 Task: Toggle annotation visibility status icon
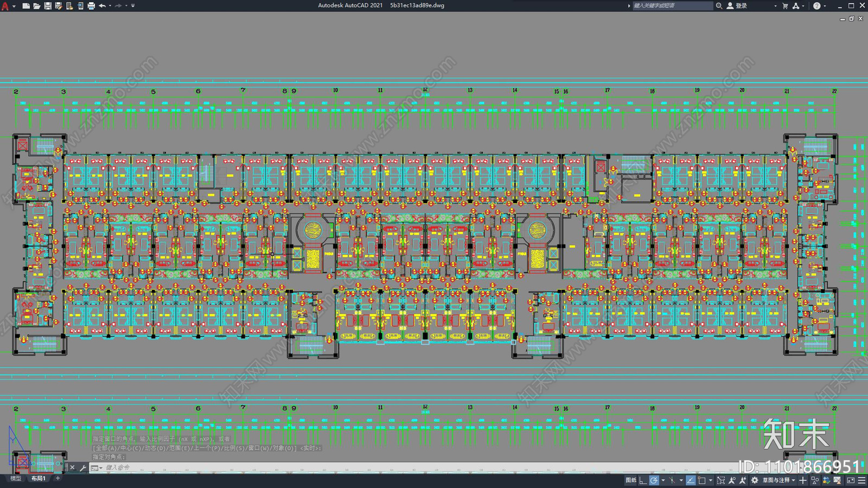[x=732, y=480]
